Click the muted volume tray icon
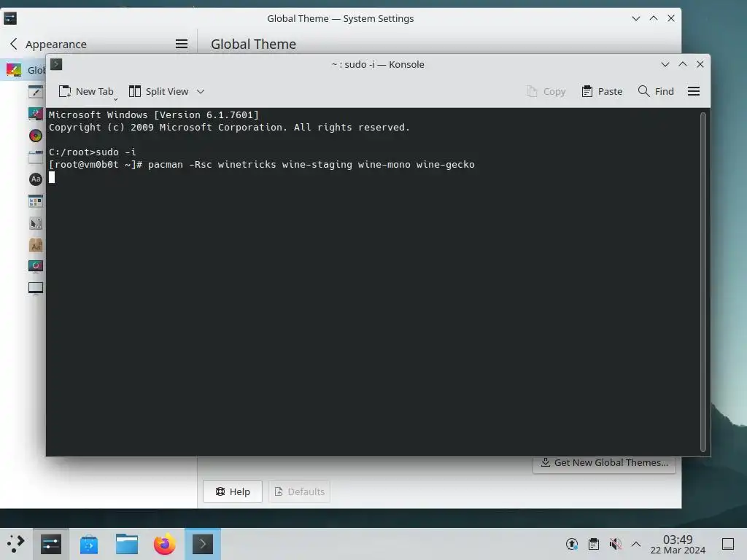This screenshot has height=560, width=747. (615, 544)
